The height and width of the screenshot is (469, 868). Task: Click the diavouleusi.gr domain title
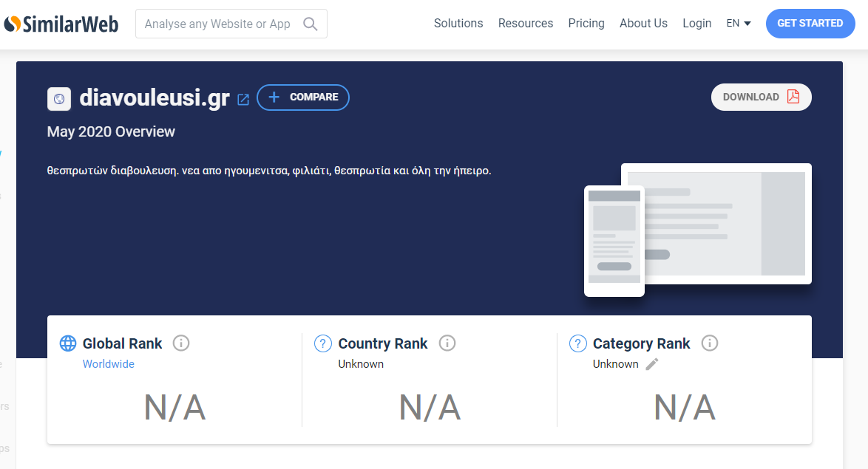pos(155,97)
